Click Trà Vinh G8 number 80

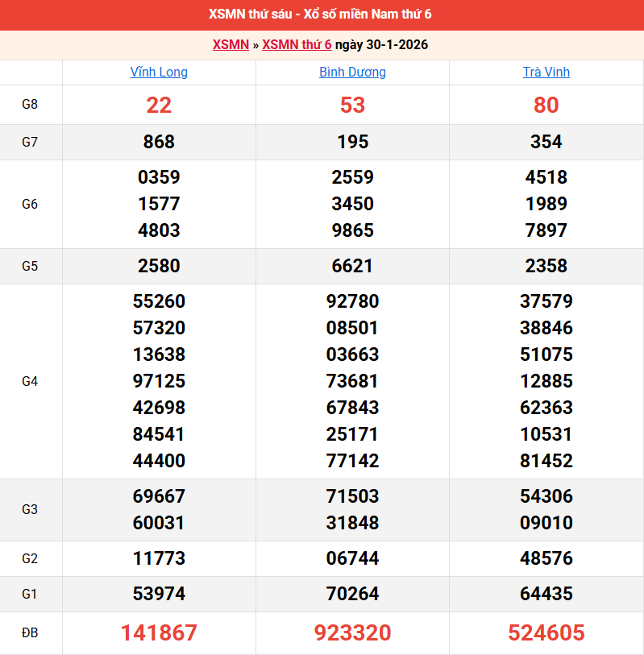click(x=546, y=105)
